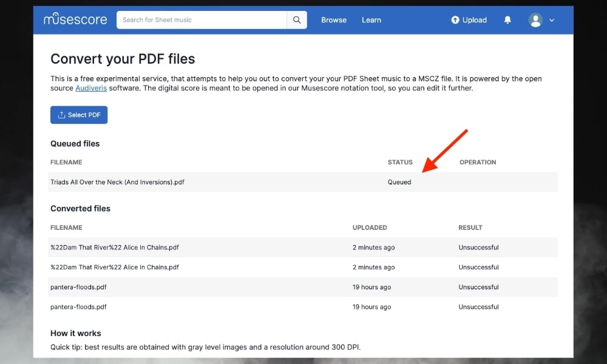The width and height of the screenshot is (607, 364).
Task: Click the Convert your PDF files heading
Action: [123, 59]
